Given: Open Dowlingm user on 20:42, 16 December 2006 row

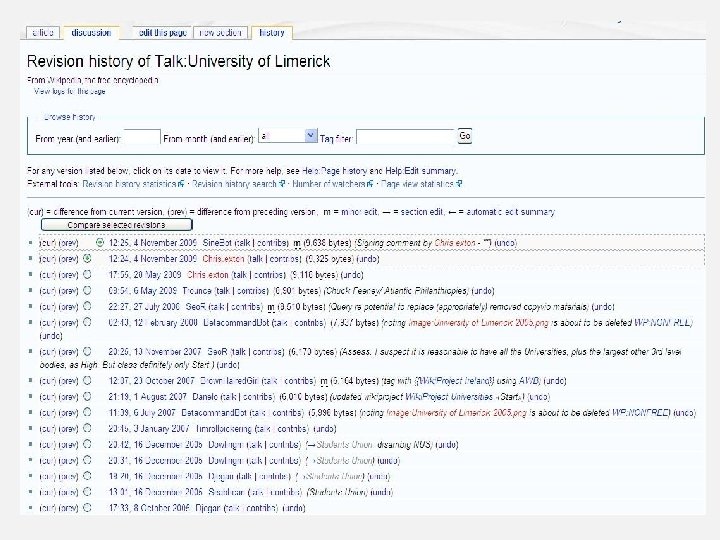Looking at the screenshot, I should [x=225, y=444].
